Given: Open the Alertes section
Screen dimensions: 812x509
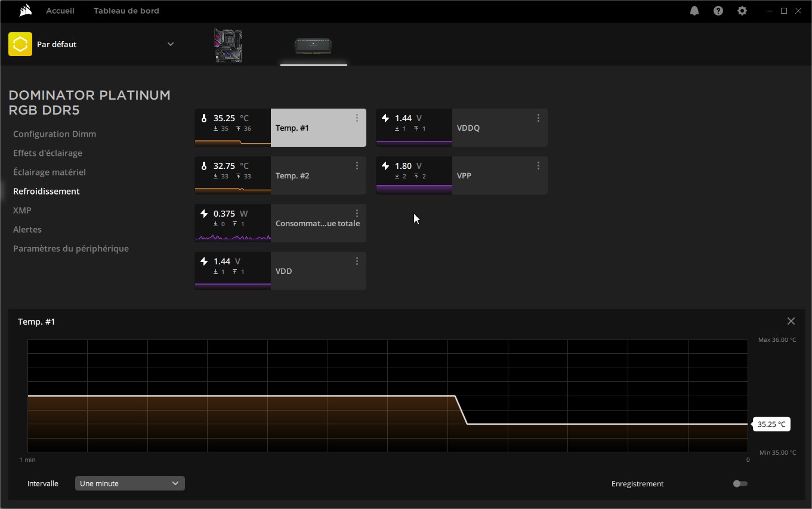Looking at the screenshot, I should click(x=27, y=230).
